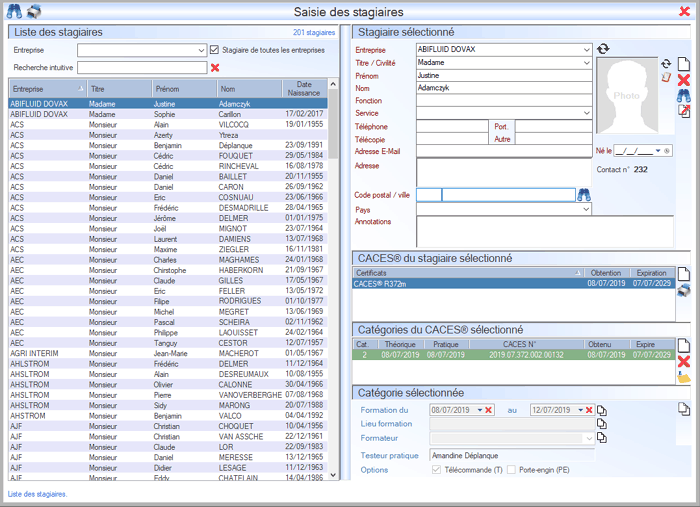This screenshot has height=507, width=700.
Task: Add a new CACES category with the page icon
Action: point(684,345)
